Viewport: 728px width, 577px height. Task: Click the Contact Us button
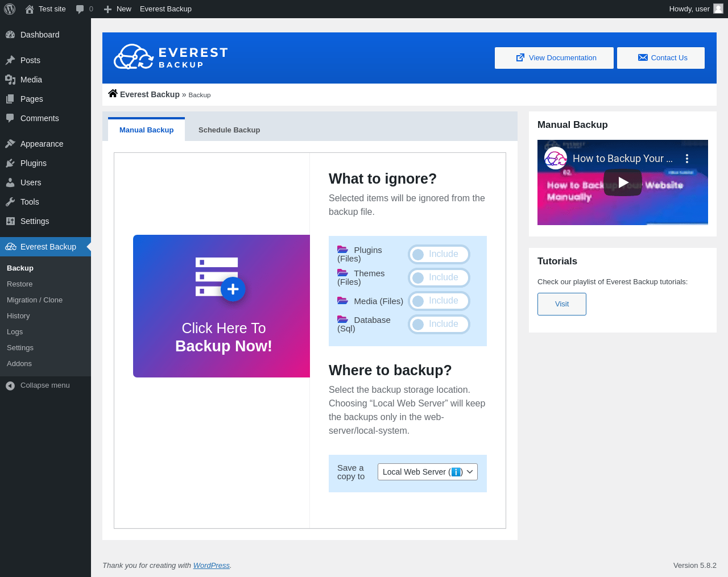coord(661,58)
